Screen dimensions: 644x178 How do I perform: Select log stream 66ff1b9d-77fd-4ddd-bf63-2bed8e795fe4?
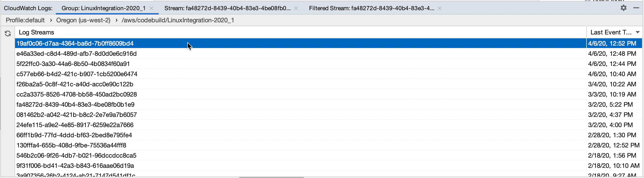click(74, 135)
